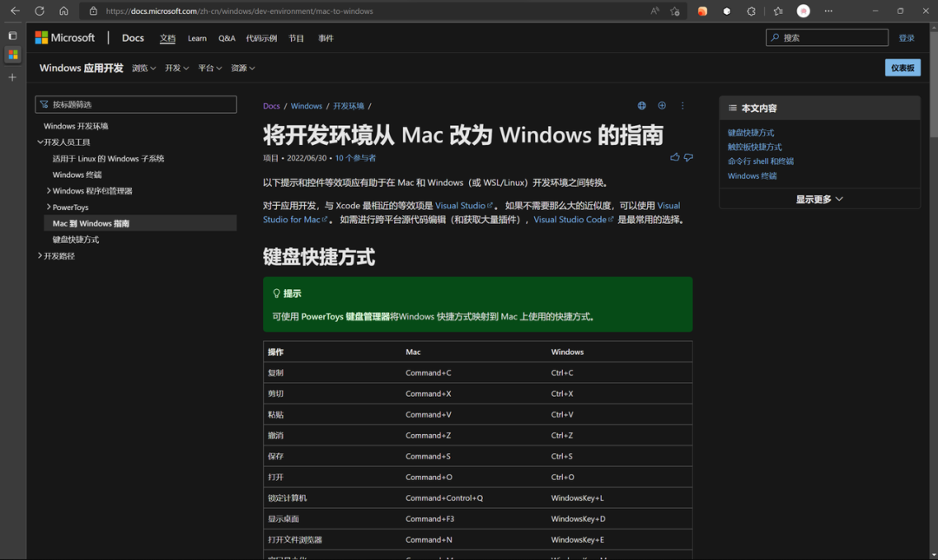
Task: Open the browser extensions puzzle icon
Action: click(751, 11)
